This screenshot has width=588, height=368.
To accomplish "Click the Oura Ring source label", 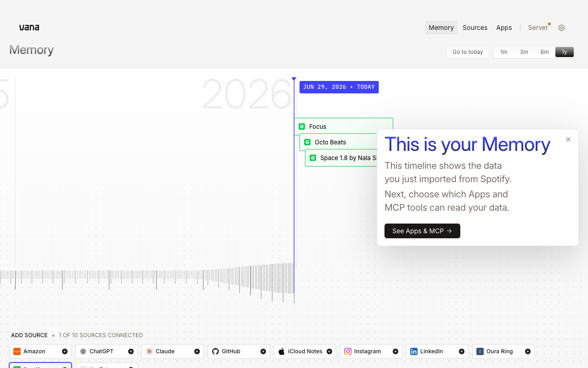I will 499,351.
